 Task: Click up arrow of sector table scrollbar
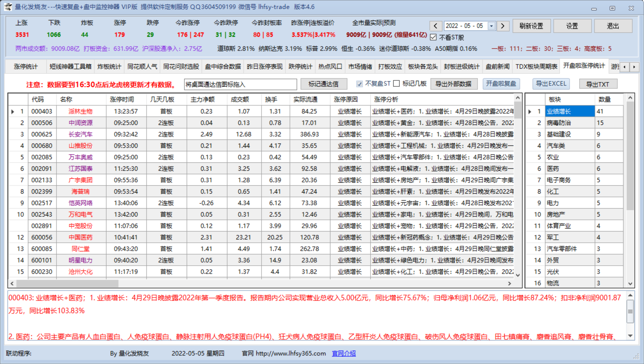pos(630,98)
